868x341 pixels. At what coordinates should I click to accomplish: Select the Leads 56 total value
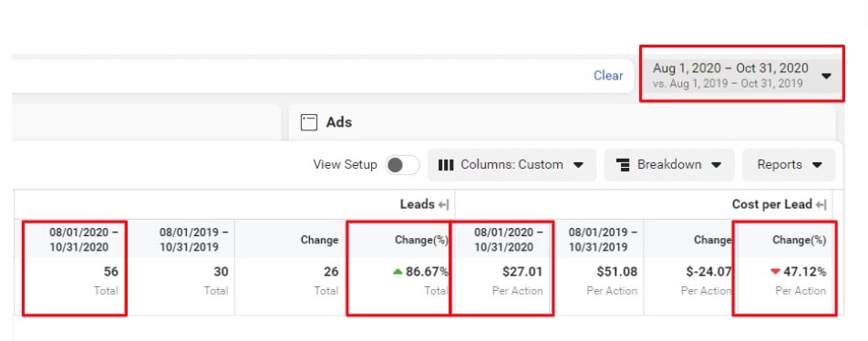click(x=110, y=272)
